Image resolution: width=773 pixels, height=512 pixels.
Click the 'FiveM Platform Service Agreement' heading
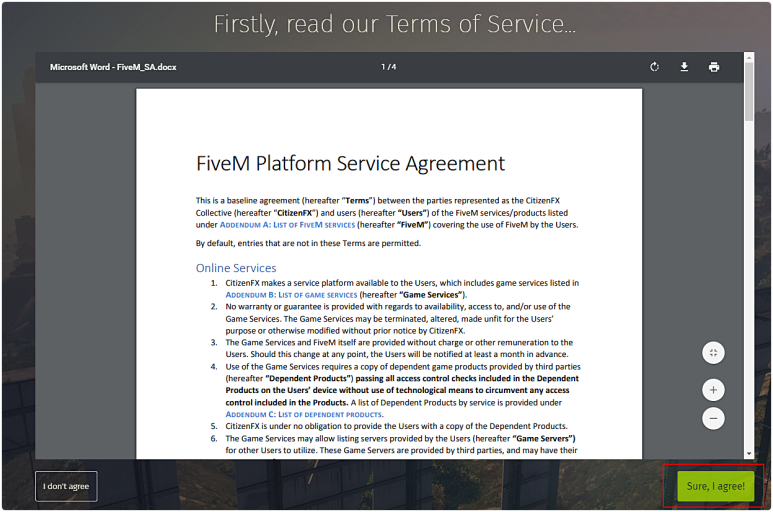pyautogui.click(x=351, y=164)
